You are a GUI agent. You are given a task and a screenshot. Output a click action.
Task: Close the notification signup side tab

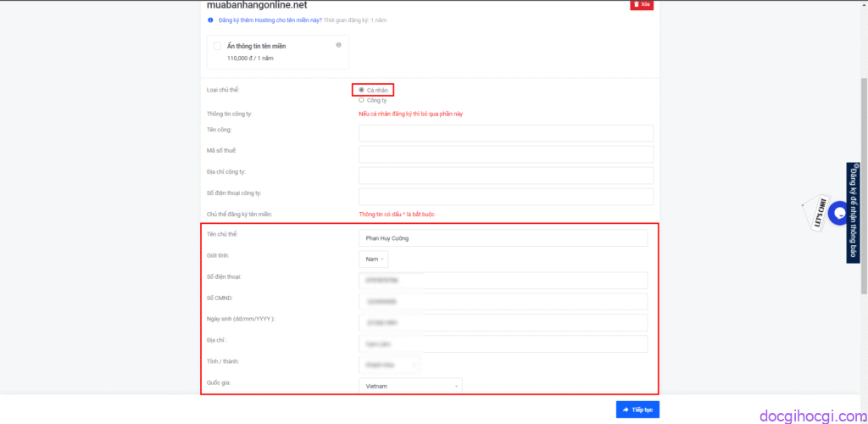pyautogui.click(x=854, y=165)
